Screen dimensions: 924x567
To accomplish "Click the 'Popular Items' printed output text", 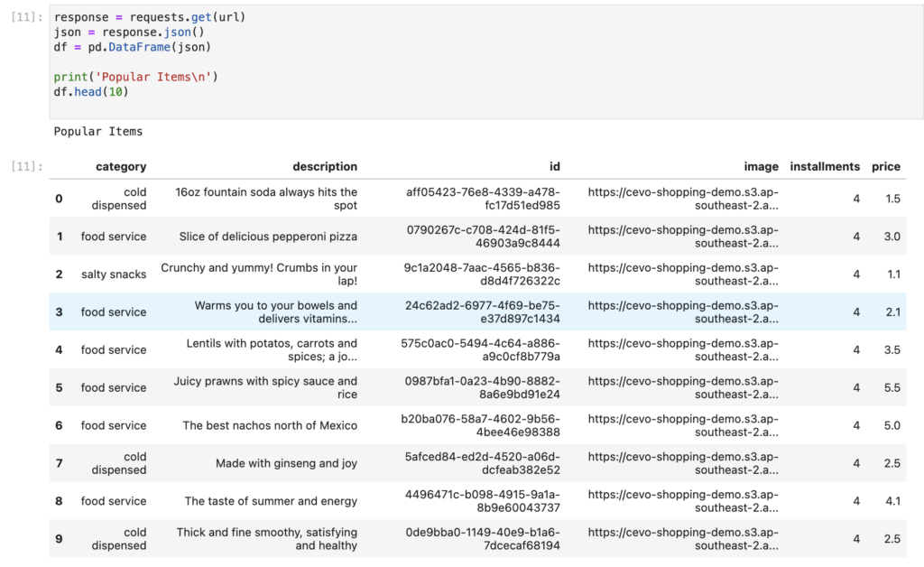I will coord(97,131).
